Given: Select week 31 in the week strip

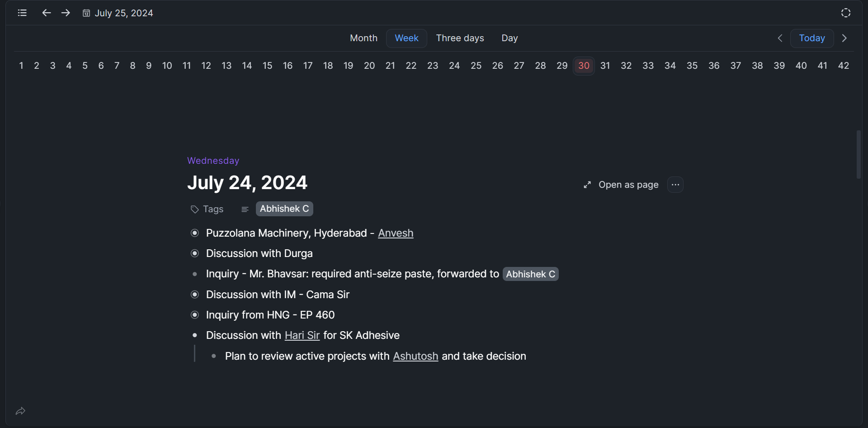Looking at the screenshot, I should pos(605,66).
